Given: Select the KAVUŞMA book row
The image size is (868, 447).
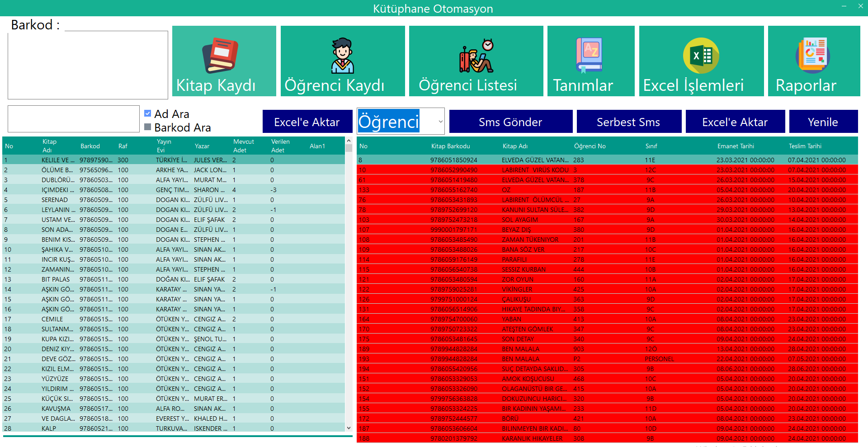Looking at the screenshot, I should pos(174,409).
